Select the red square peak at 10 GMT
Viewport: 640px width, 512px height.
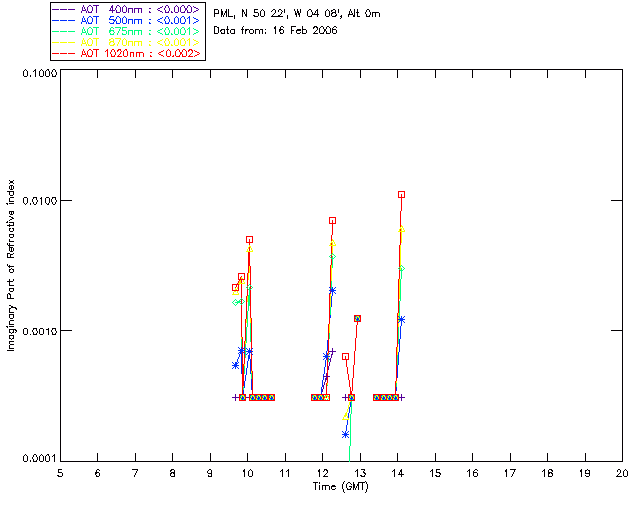249,240
